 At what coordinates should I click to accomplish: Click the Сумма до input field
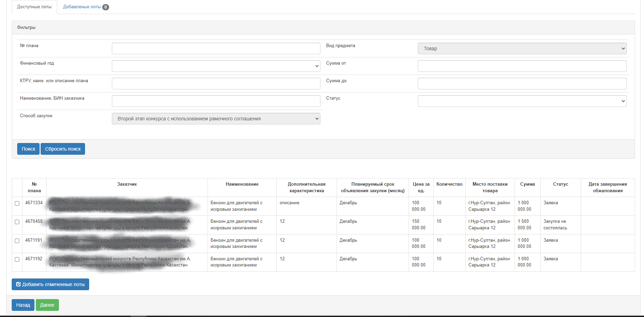[x=522, y=84]
